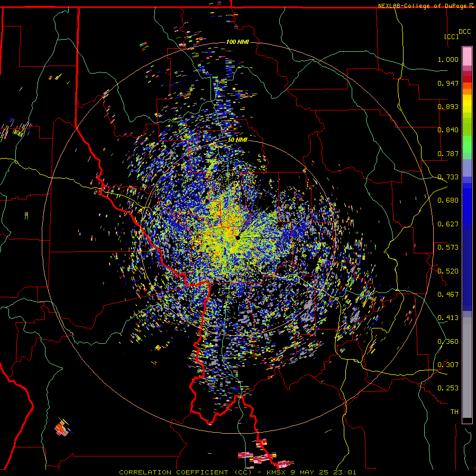Click the 50 NMI range ring label
This screenshot has width=476, height=476.
237,140
